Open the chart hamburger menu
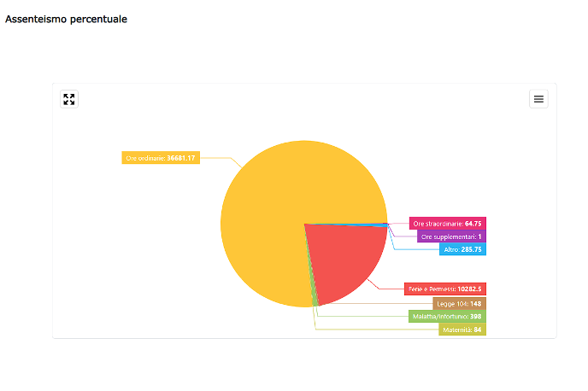The image size is (588, 391). coord(538,99)
